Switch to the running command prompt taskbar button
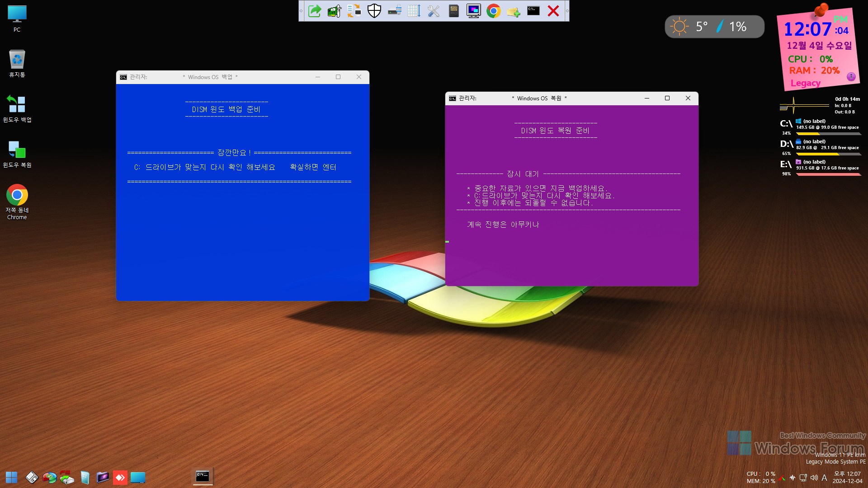This screenshot has height=488, width=868. [203, 476]
